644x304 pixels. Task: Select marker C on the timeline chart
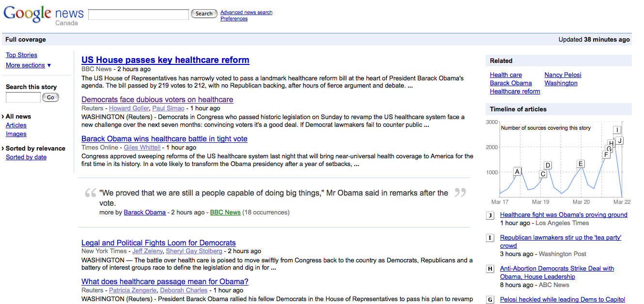point(543,174)
